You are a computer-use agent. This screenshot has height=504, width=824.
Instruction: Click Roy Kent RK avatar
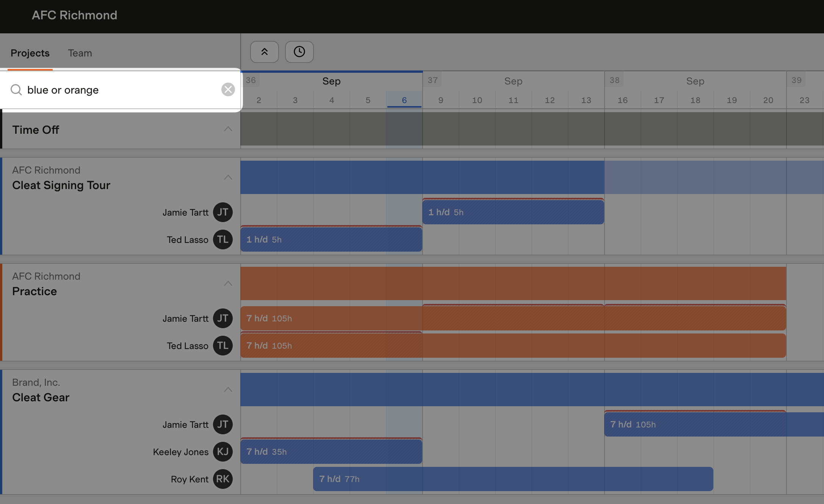pos(223,479)
